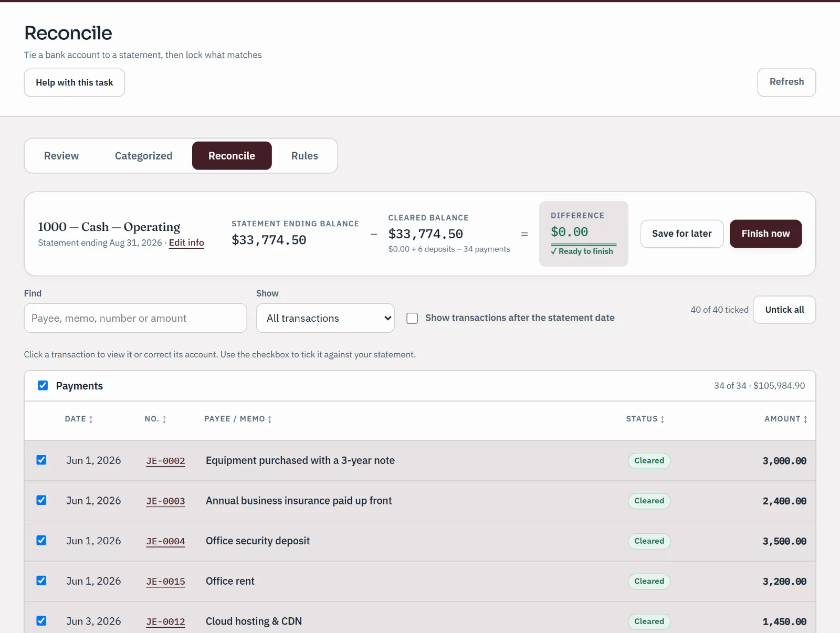Untick the JE-0002 Equipment purchased row checkbox
The width and height of the screenshot is (840, 633).
click(x=41, y=460)
